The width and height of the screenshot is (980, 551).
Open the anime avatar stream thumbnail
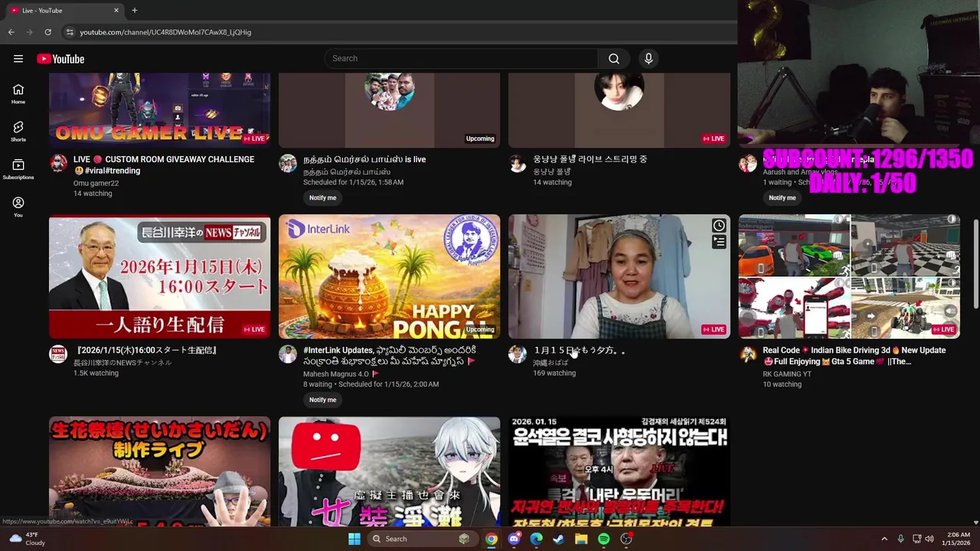(389, 471)
